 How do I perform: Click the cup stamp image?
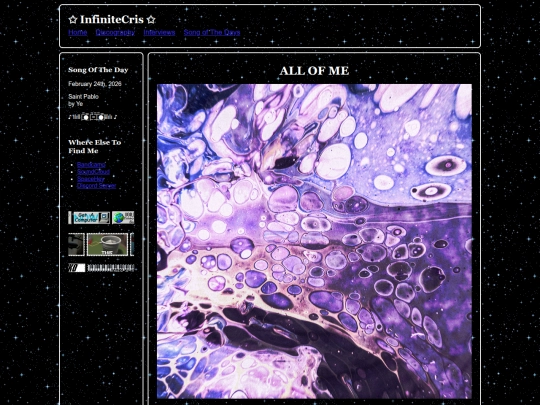[107, 245]
